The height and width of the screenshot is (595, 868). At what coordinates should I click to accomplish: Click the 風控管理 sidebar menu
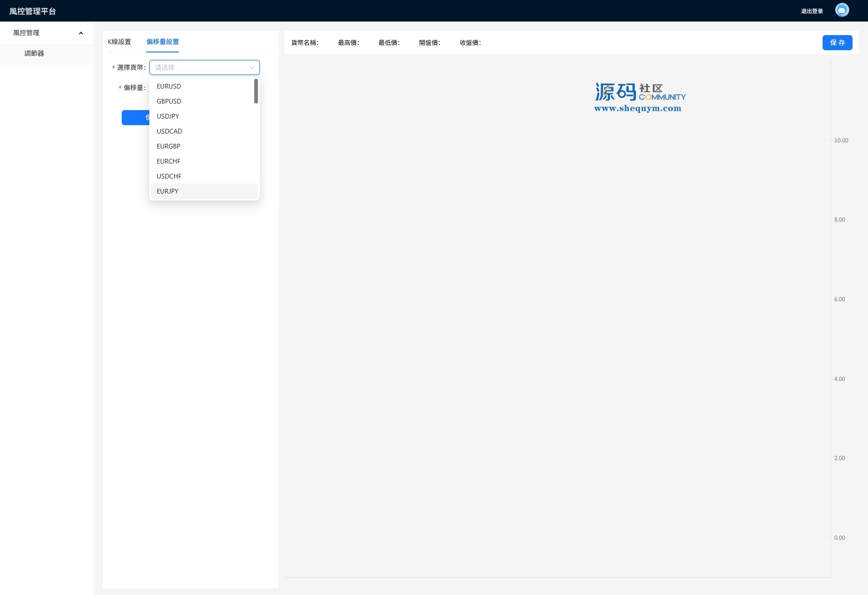[27, 33]
